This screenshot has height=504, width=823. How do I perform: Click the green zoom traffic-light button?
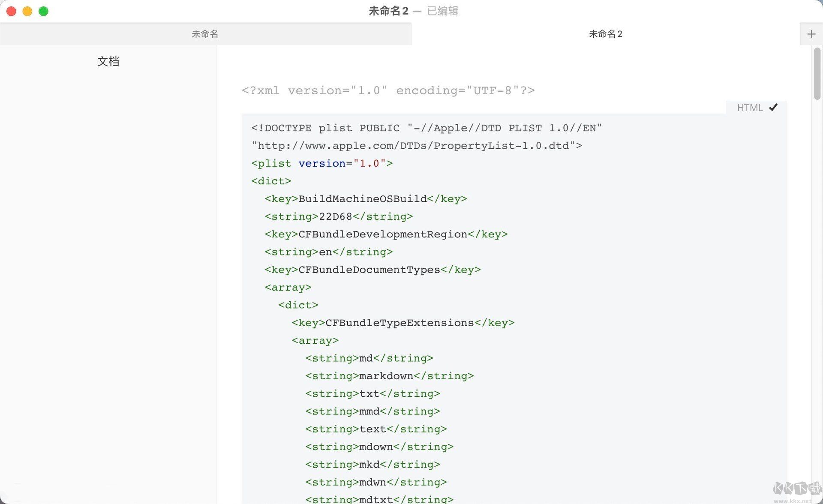(x=43, y=11)
